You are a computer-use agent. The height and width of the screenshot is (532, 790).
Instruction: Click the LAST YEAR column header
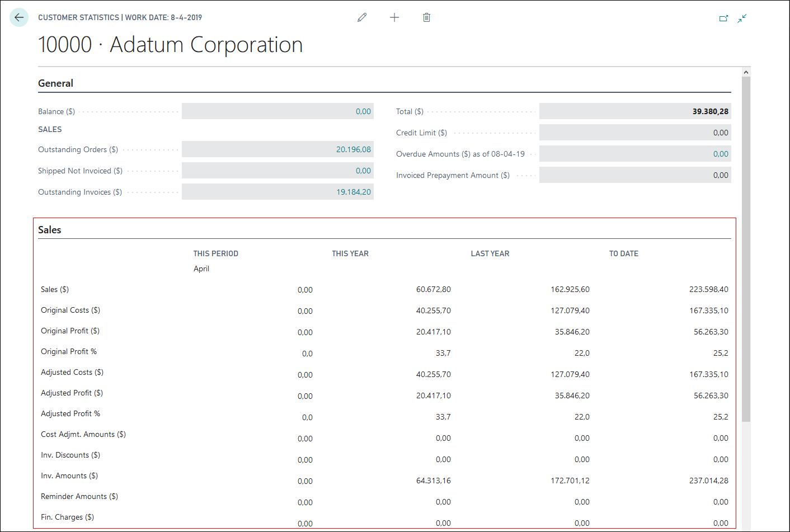coord(490,253)
